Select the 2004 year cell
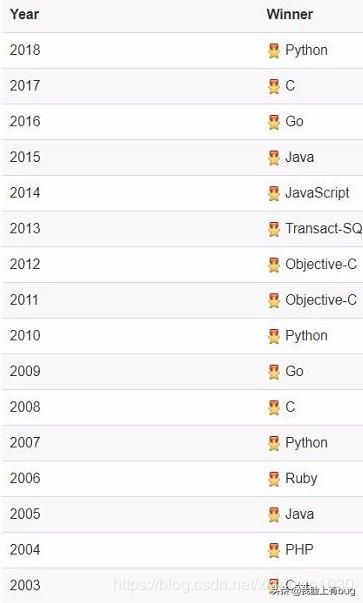Screen dimensions: 363x603 click(25, 550)
